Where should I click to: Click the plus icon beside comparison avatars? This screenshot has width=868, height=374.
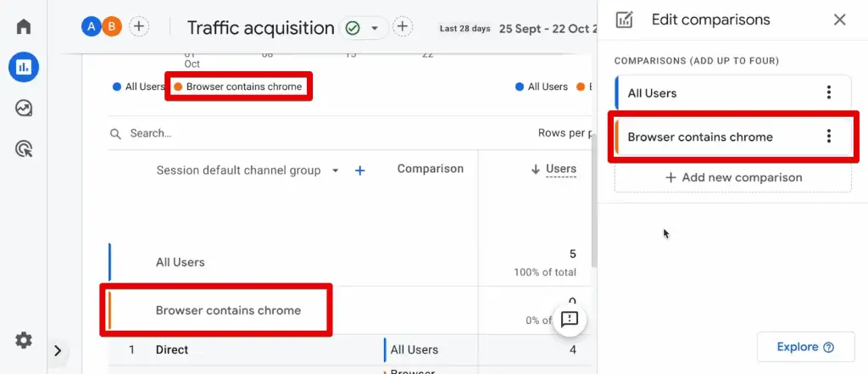[139, 26]
